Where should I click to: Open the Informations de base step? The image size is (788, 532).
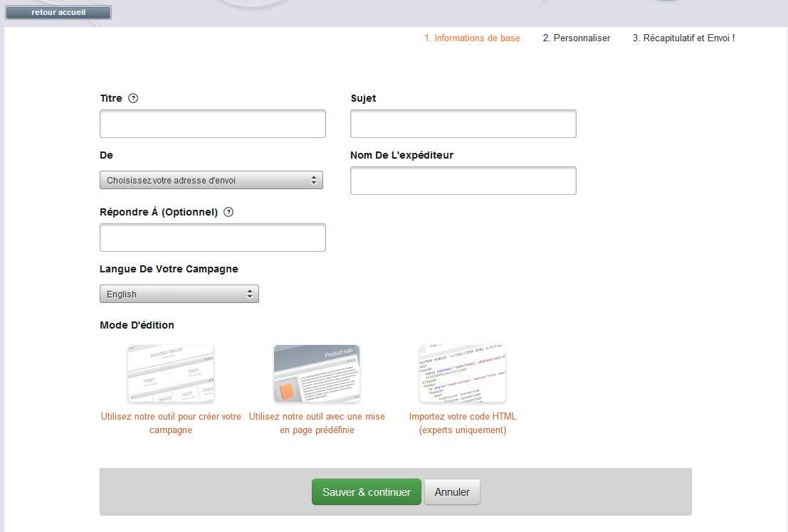pyautogui.click(x=472, y=38)
